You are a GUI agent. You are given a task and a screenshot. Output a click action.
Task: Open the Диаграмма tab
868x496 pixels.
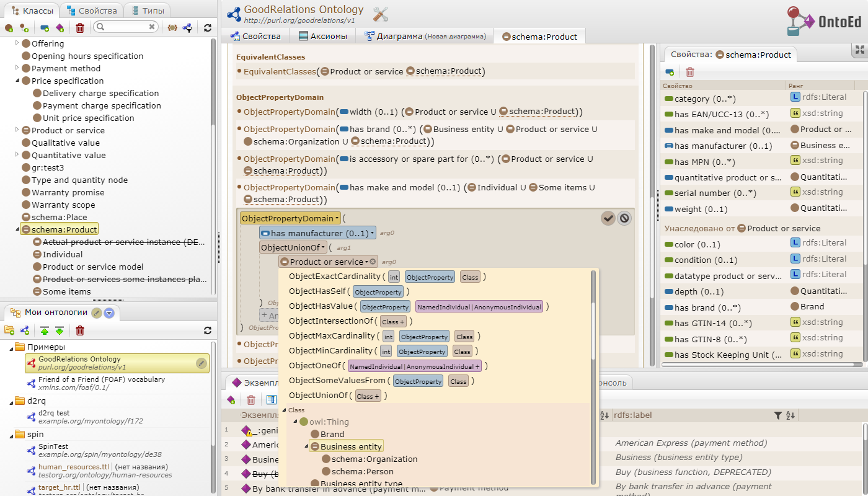coord(424,36)
